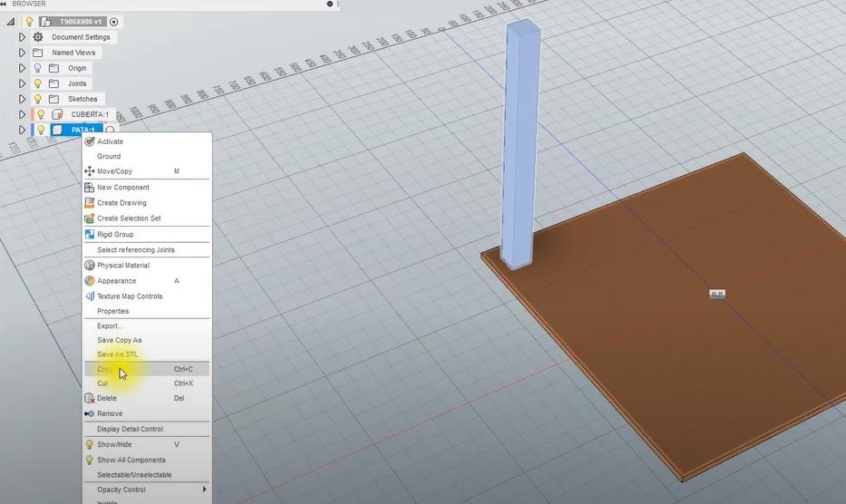Image resolution: width=846 pixels, height=504 pixels.
Task: Click the T900X900 v1 document icon
Action: (46, 22)
